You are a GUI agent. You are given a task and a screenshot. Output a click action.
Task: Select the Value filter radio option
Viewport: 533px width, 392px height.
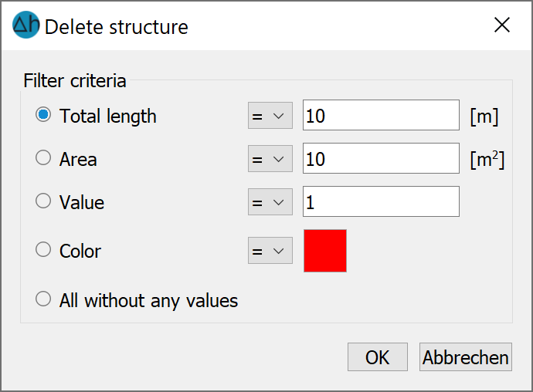point(43,201)
